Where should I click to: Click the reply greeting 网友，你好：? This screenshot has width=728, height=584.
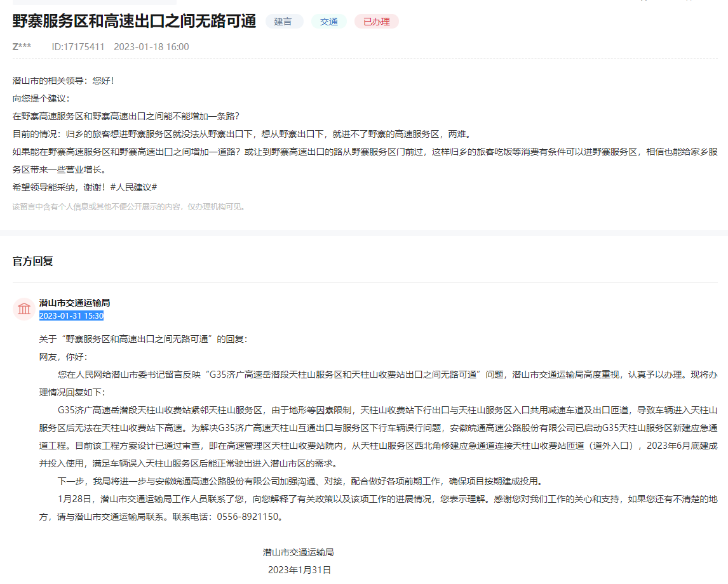64,357
